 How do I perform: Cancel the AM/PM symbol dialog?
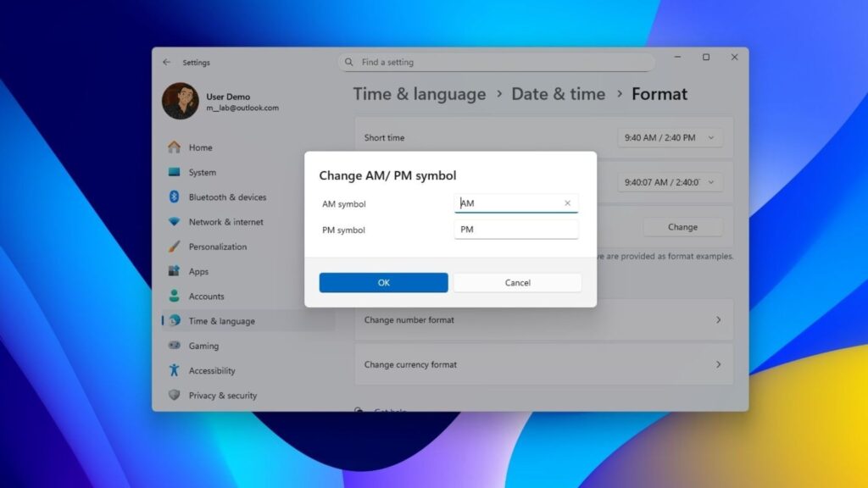point(518,283)
